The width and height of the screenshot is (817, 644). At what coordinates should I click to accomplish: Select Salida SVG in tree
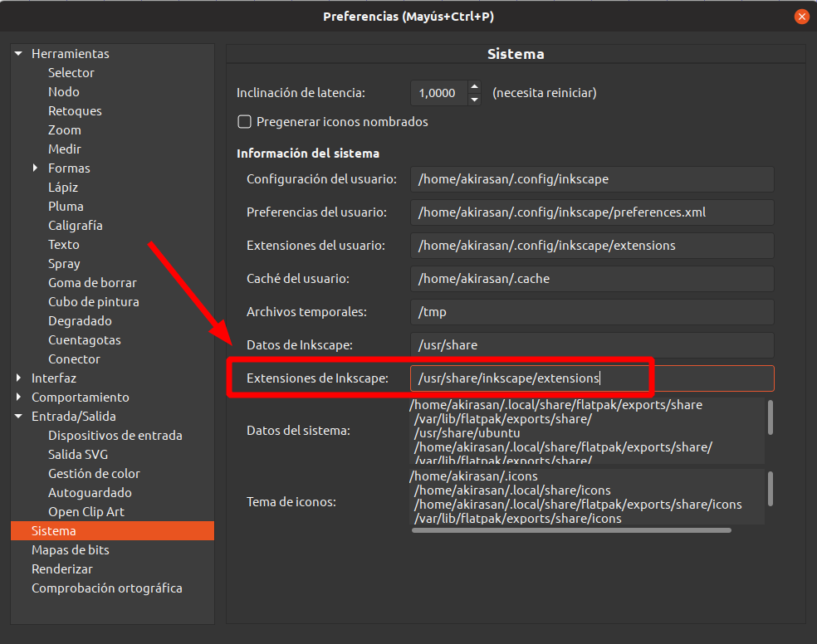(x=78, y=454)
